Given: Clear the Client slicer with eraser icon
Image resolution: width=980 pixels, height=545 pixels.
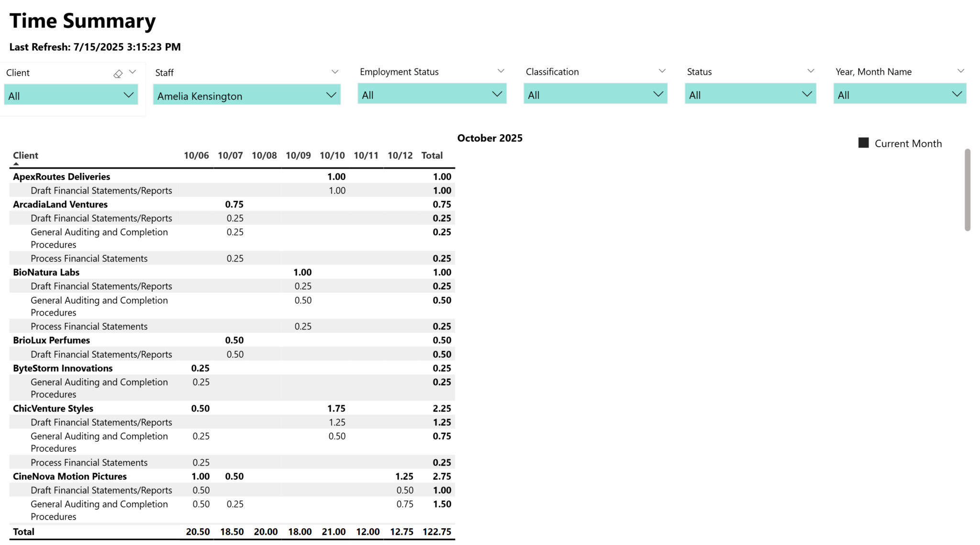Looking at the screenshot, I should pyautogui.click(x=118, y=73).
